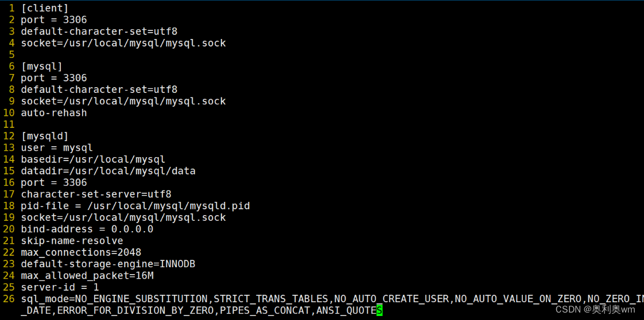This screenshot has height=320, width=644.
Task: Click line number 26 in the gutter
Action: pyautogui.click(x=9, y=299)
